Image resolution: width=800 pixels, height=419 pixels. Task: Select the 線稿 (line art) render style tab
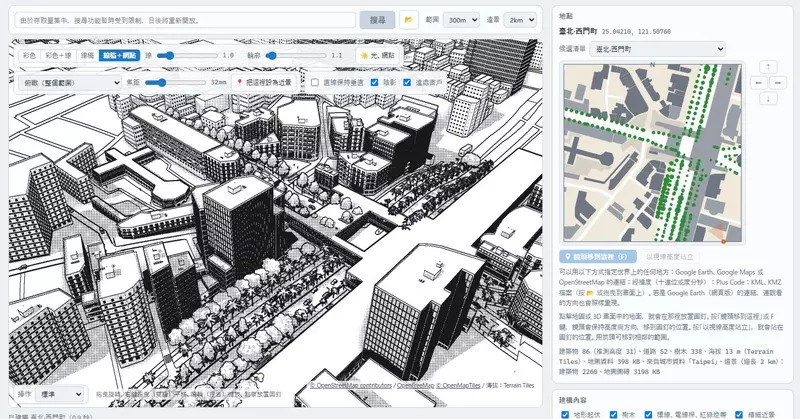click(x=87, y=55)
